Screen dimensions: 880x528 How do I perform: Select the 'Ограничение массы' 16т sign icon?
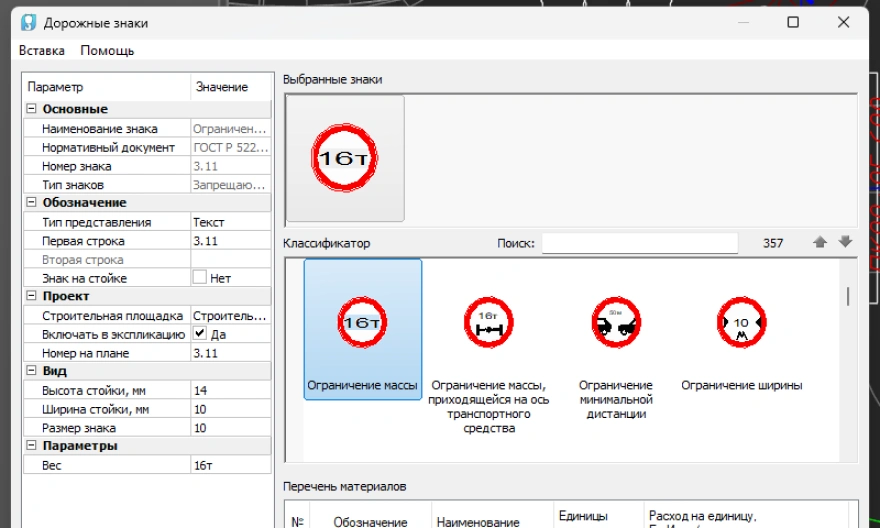[x=362, y=323]
